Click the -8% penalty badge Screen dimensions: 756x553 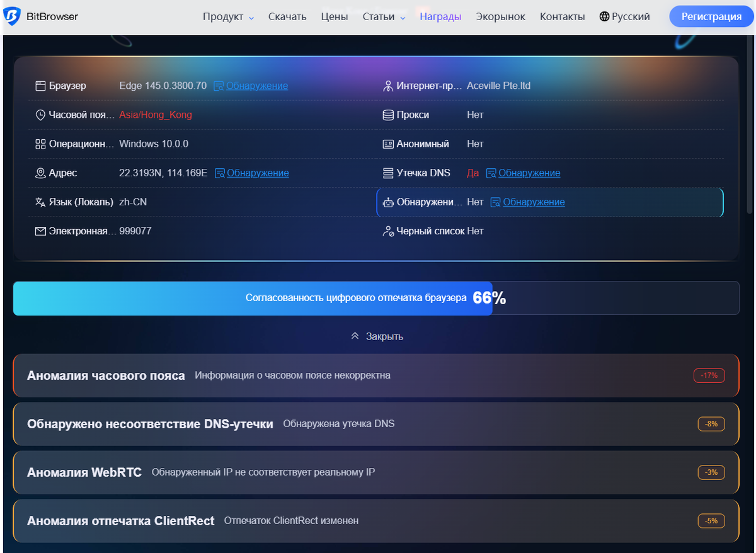[x=711, y=424]
